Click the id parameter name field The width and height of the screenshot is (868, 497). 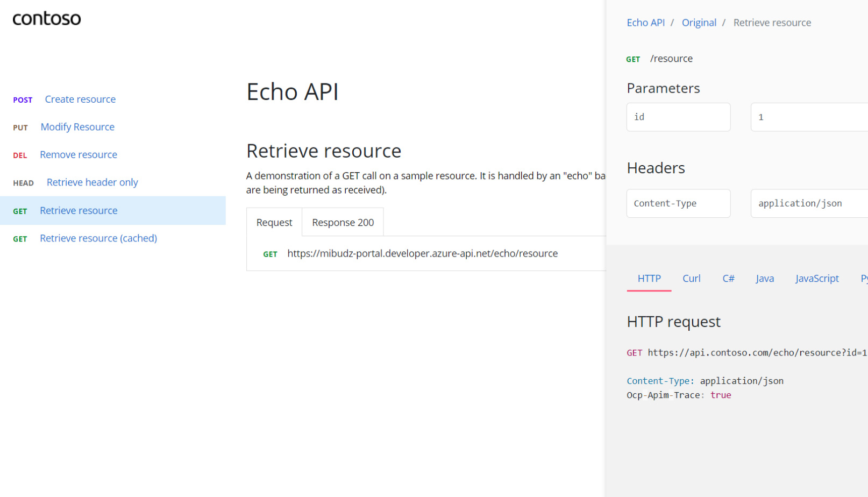click(678, 117)
